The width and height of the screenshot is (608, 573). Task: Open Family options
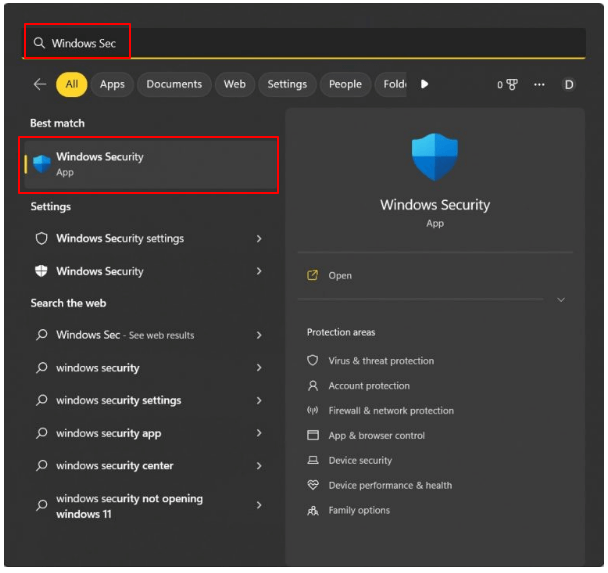click(359, 511)
